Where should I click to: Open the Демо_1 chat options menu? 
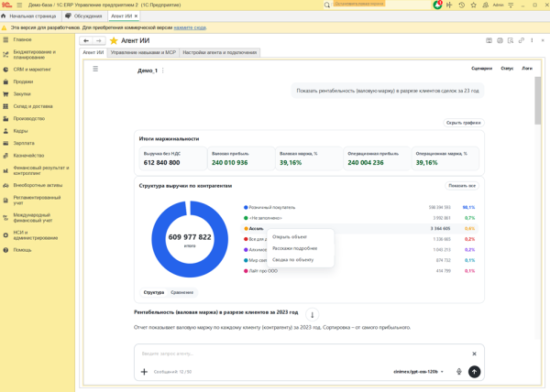163,71
